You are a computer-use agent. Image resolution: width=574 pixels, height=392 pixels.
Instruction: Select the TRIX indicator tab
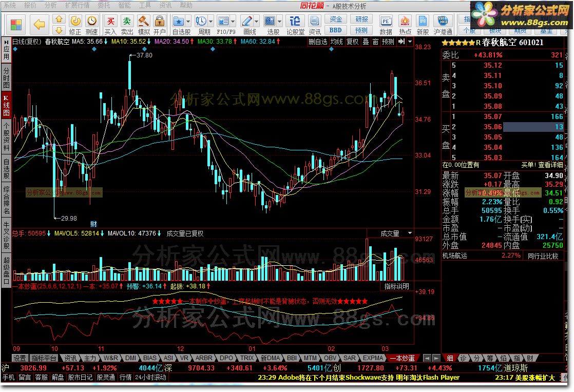tap(247, 358)
